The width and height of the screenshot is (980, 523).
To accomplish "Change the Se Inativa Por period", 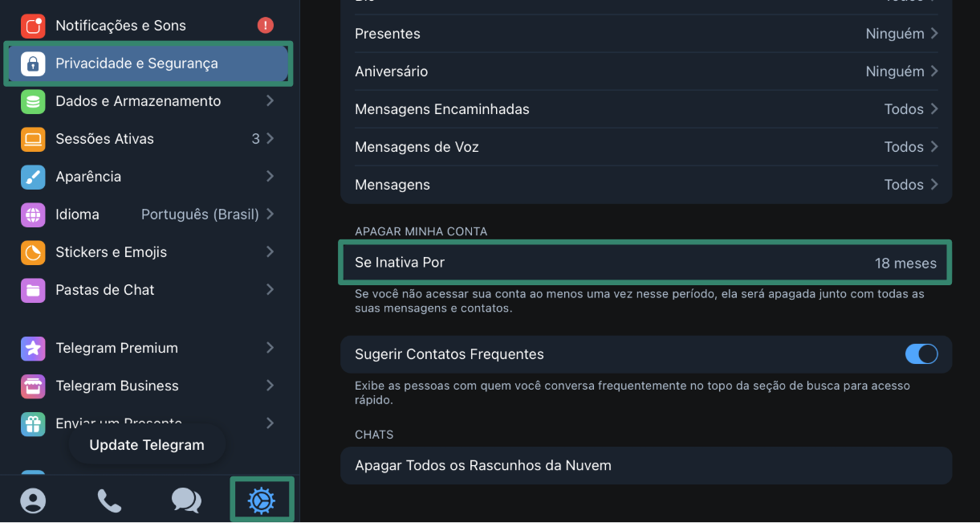I will (645, 263).
